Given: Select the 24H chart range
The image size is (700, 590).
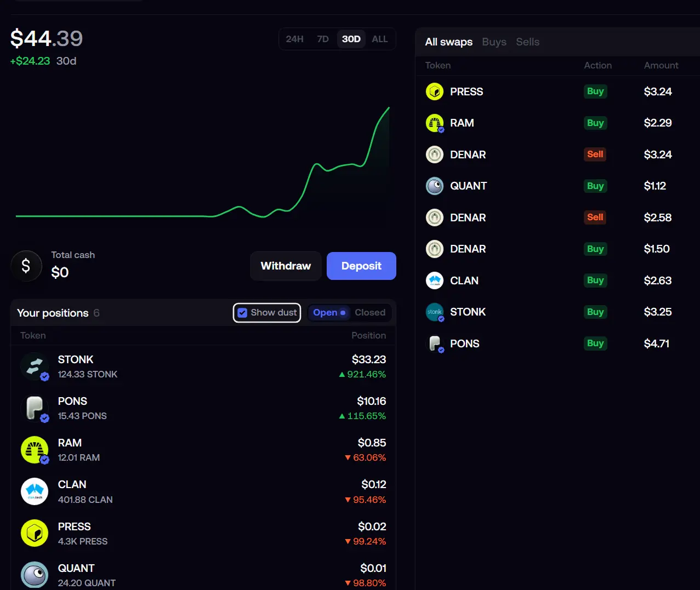Looking at the screenshot, I should (x=294, y=39).
